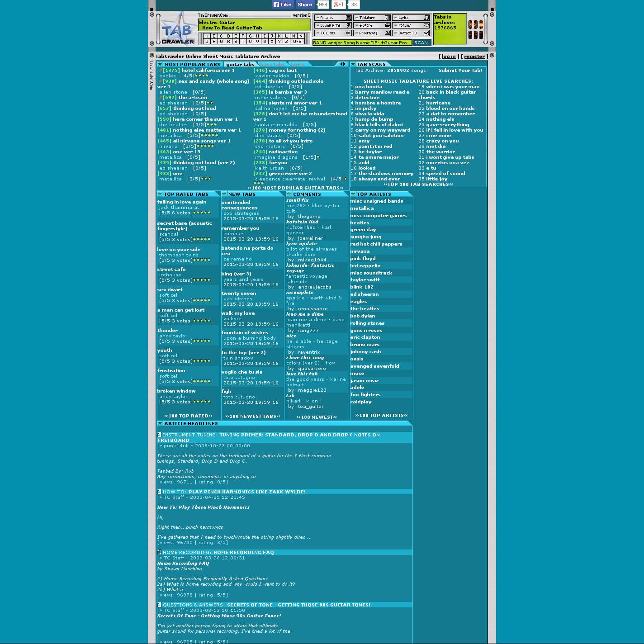
Task: Click the Facebook Like button
Action: coord(282,5)
